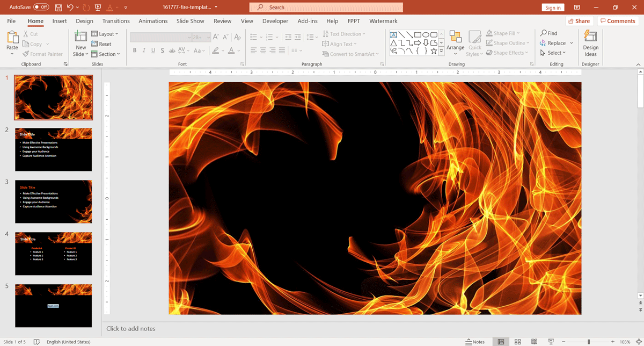Click the Share button
The width and height of the screenshot is (644, 346).
(578, 21)
